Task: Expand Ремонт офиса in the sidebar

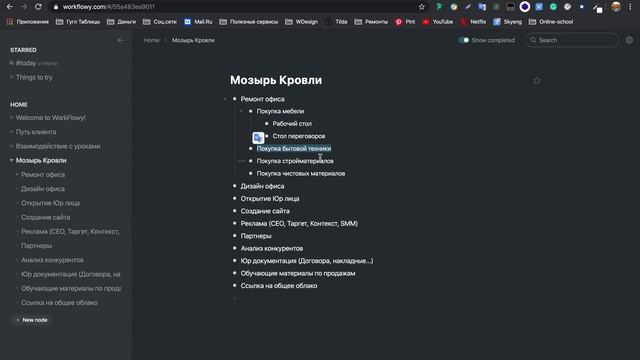Action: tap(17, 174)
